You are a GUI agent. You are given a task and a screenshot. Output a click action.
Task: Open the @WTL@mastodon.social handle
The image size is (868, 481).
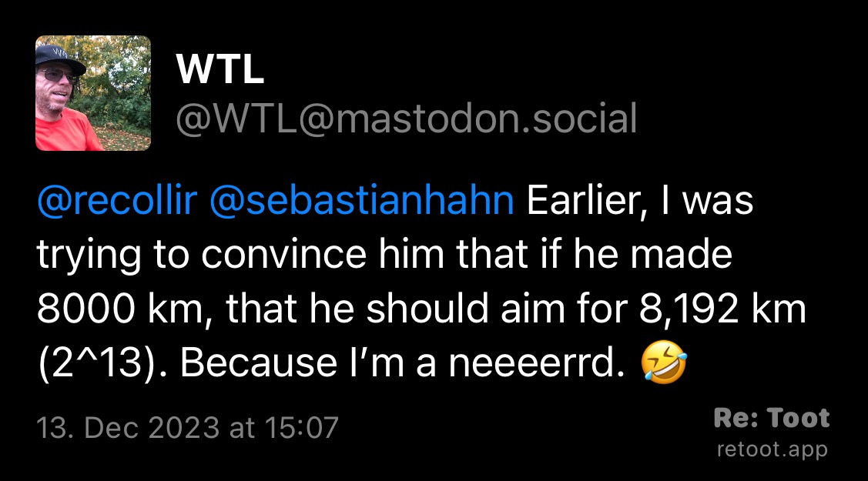click(x=407, y=119)
